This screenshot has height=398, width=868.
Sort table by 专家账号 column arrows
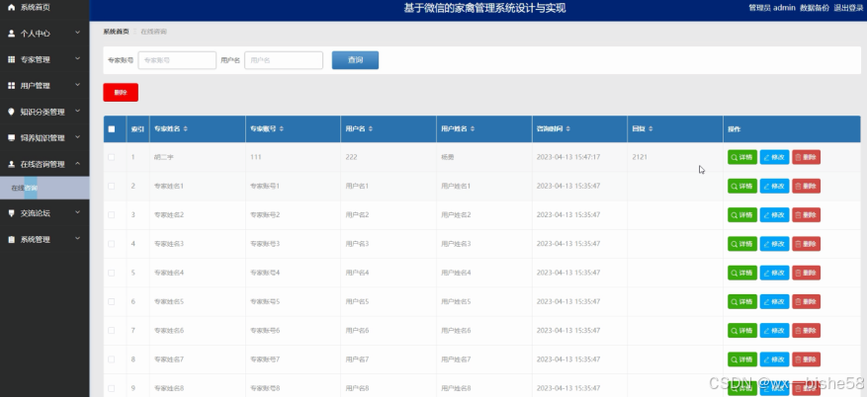point(281,128)
